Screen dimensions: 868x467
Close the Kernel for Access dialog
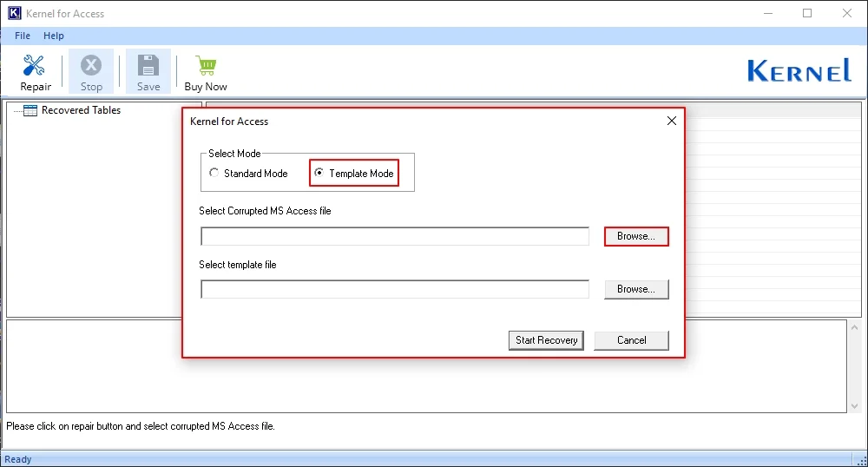[671, 122]
